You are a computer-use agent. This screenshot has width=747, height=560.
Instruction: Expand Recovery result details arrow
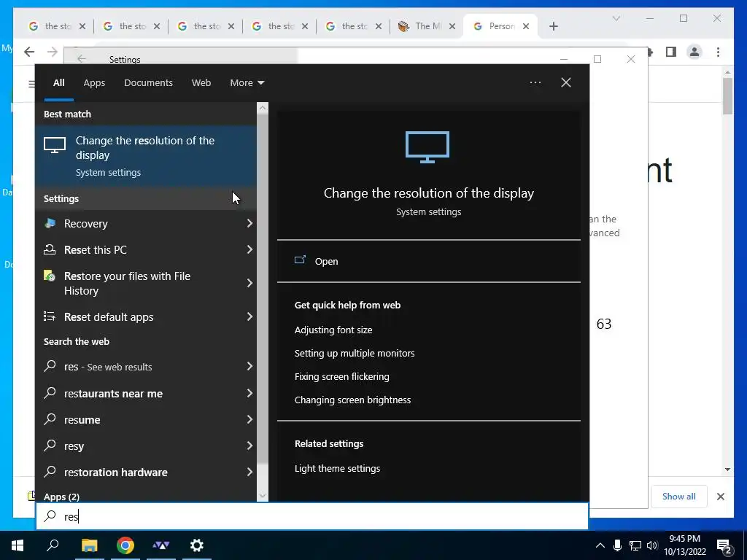(x=249, y=223)
